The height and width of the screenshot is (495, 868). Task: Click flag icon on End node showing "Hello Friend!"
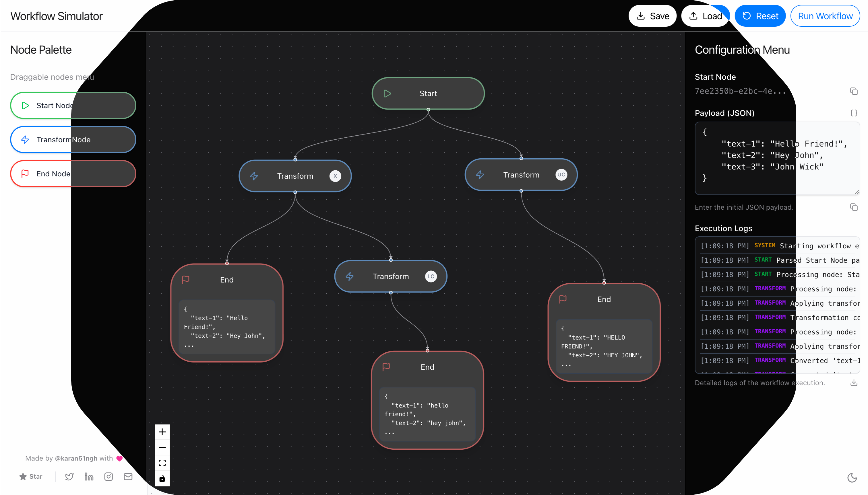tap(185, 279)
